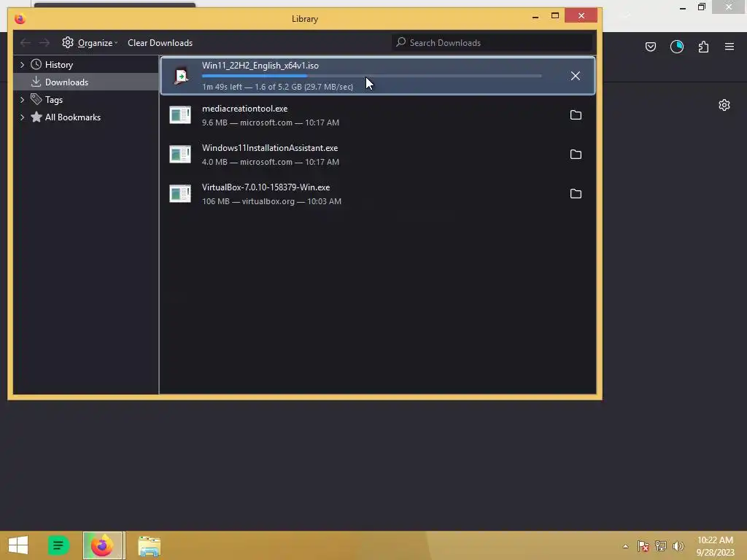Open Firefox hamburger application menu
747x560 pixels.
729,47
